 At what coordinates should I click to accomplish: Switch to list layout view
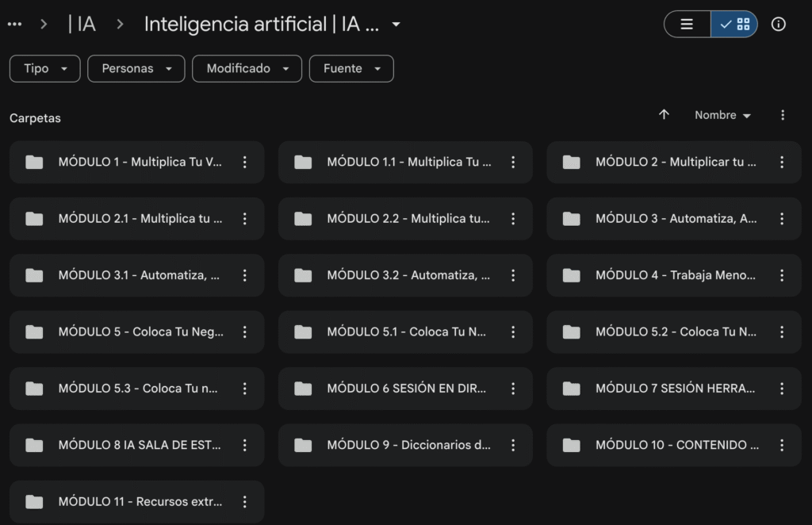pyautogui.click(x=687, y=25)
